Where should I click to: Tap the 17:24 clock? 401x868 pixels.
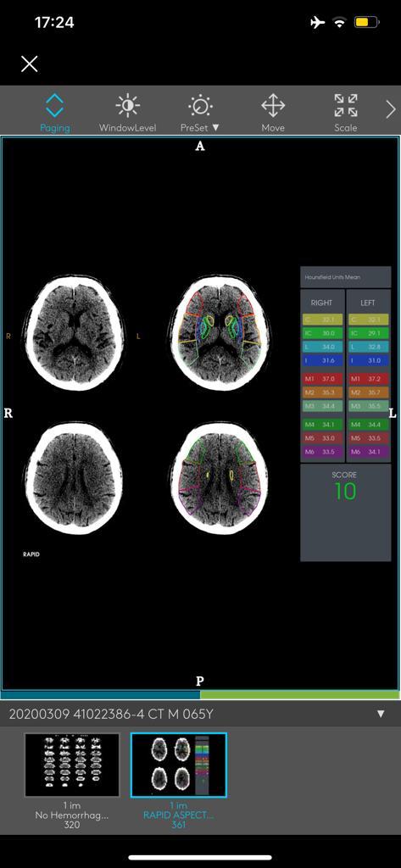54,23
